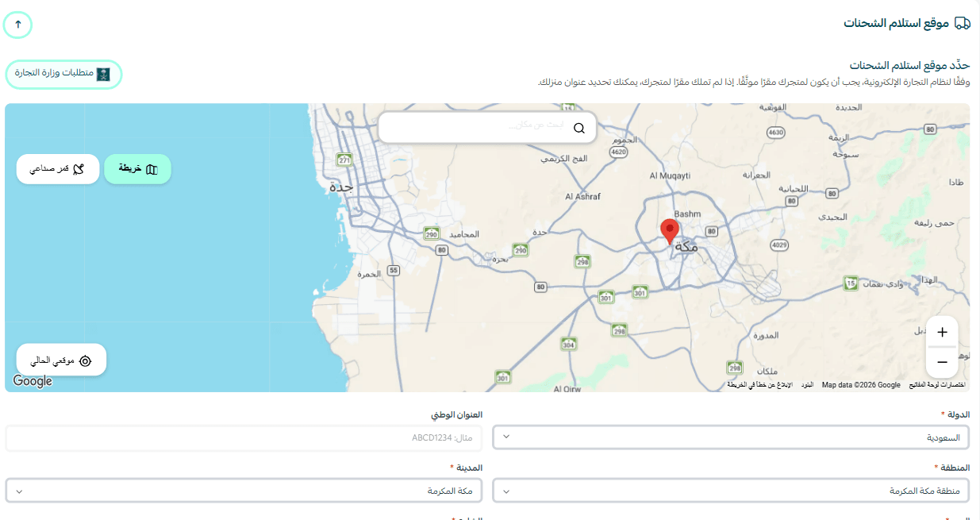
Task: Use موقعي الحالي current location button
Action: 61,360
